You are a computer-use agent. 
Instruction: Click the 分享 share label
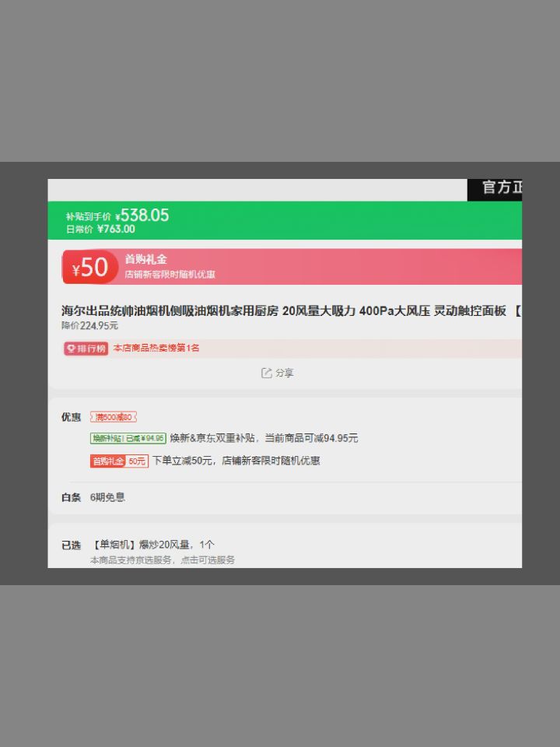point(285,373)
